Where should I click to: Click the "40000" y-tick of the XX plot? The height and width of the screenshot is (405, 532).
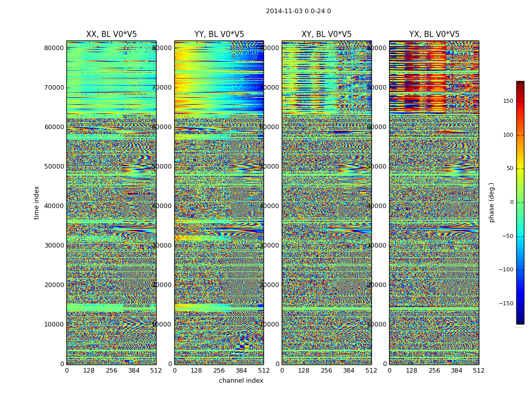pos(53,206)
